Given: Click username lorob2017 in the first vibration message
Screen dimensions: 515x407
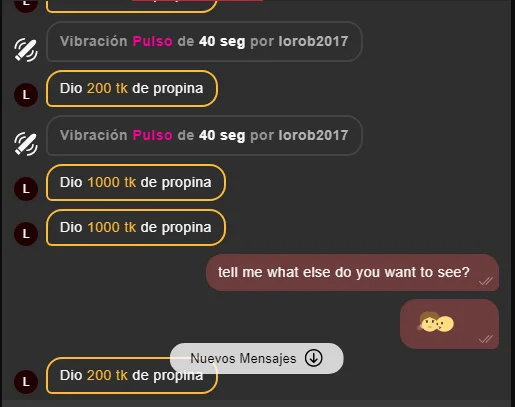Looking at the screenshot, I should point(313,41).
